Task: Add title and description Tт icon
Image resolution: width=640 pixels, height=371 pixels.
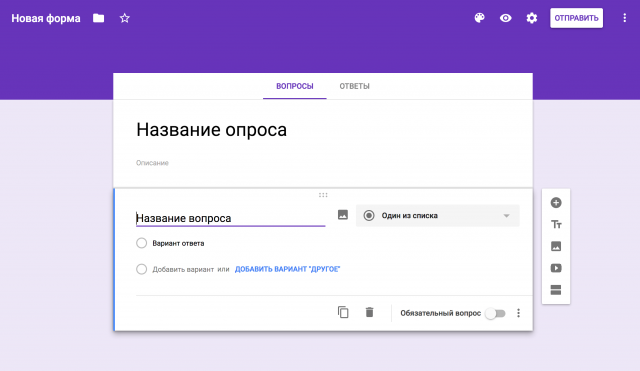Action: (556, 224)
